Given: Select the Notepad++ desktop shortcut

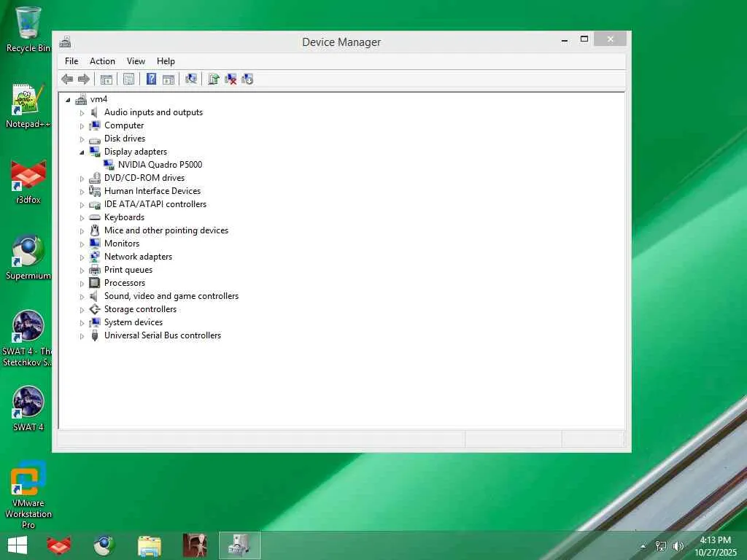Looking at the screenshot, I should click(28, 106).
